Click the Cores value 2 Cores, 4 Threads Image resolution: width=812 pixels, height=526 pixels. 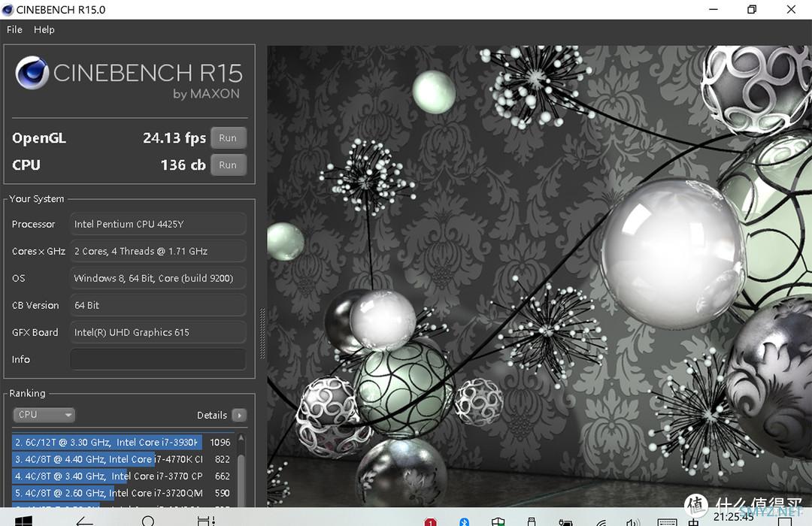point(158,251)
